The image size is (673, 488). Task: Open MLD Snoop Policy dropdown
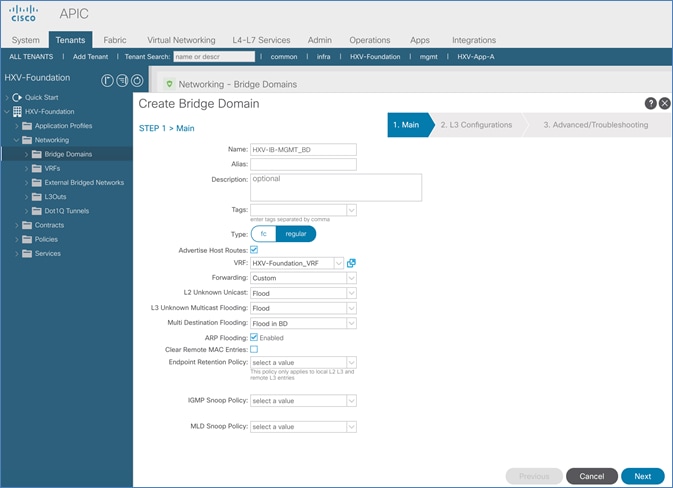(351, 427)
